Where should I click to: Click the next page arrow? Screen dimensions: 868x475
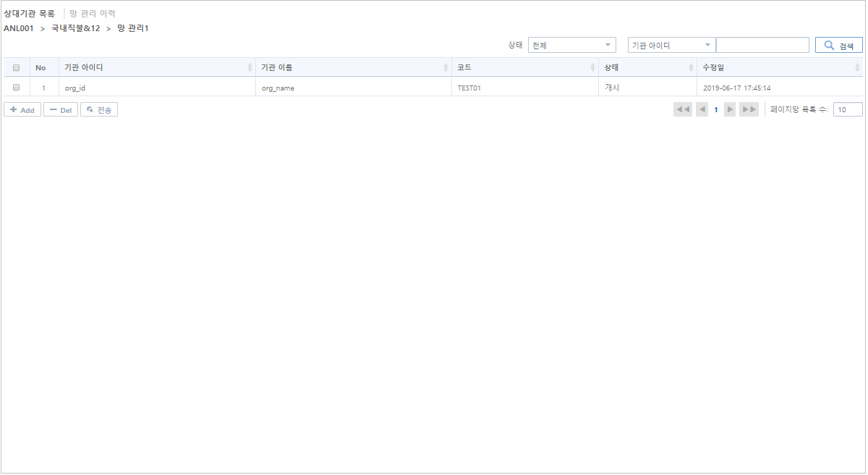point(729,109)
